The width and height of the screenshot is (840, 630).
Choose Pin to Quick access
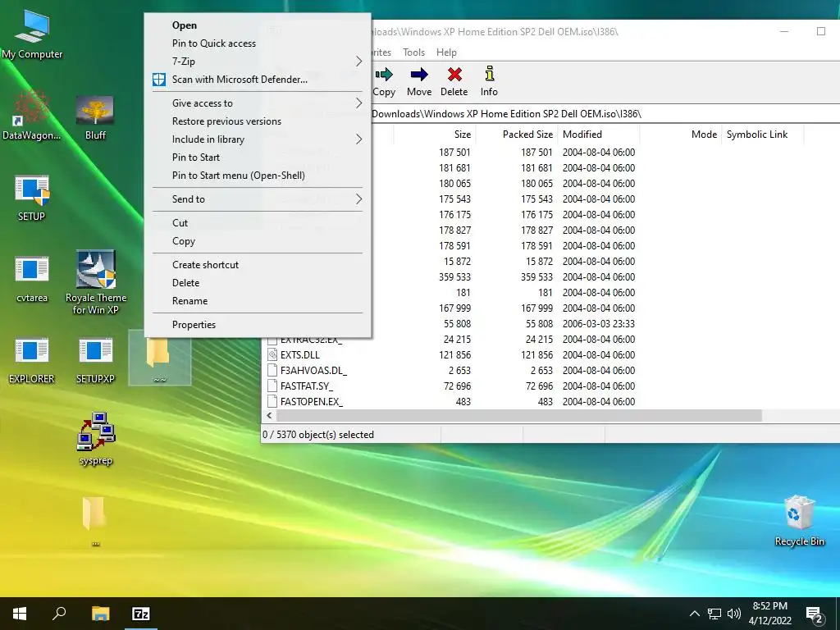point(258,43)
